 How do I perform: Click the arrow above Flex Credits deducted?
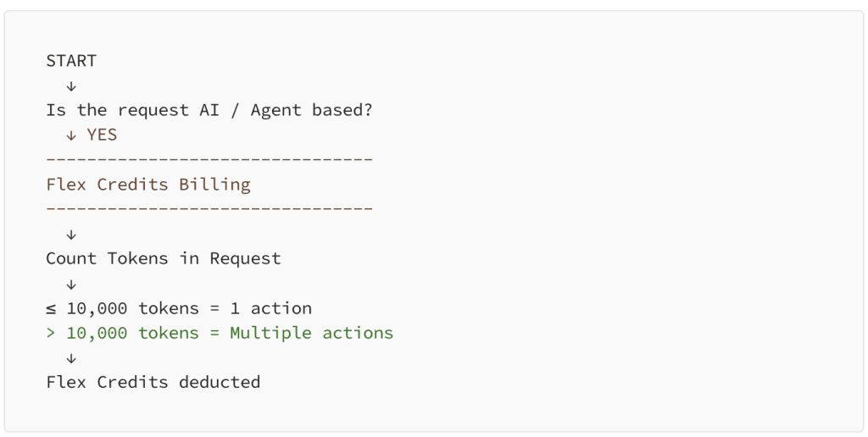(71, 358)
